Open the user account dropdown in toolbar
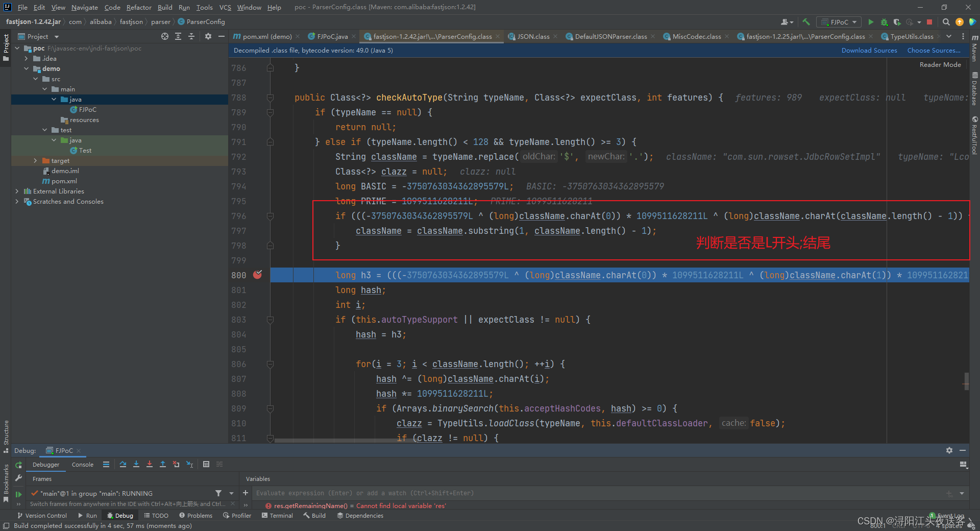 [787, 22]
